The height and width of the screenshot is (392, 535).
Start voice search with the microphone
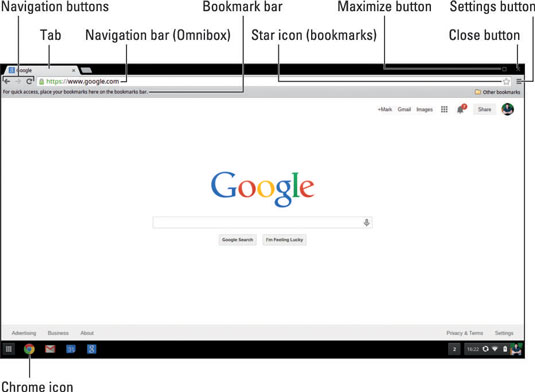point(366,223)
